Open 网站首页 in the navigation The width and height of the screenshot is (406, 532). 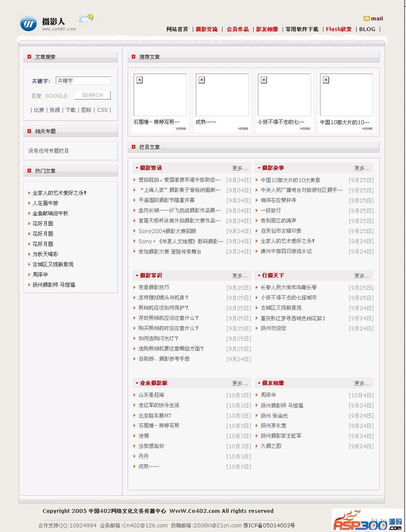coord(177,29)
